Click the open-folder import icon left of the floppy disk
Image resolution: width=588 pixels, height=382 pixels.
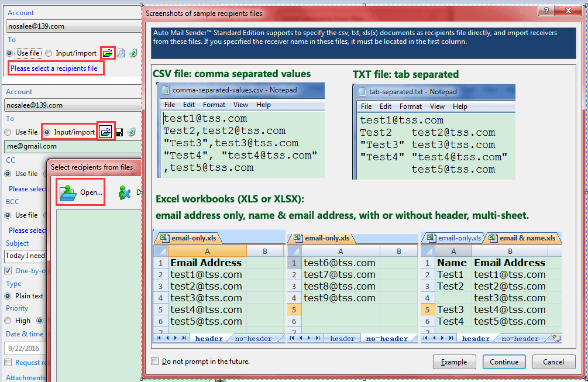(106, 132)
